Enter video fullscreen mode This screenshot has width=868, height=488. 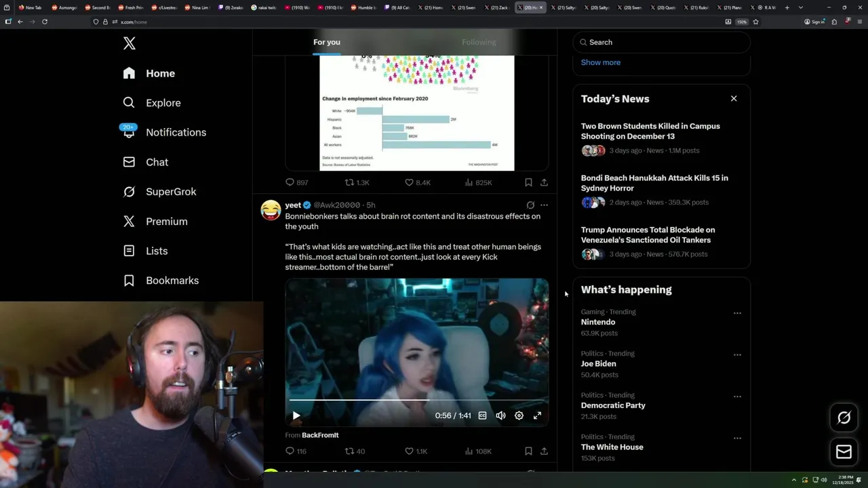pos(537,415)
